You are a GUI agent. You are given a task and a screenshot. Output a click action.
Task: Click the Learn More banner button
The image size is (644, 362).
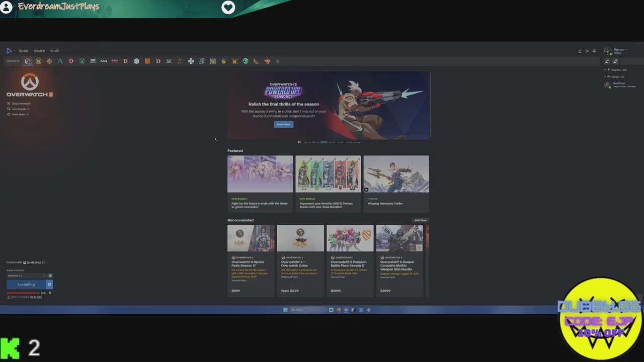click(284, 124)
